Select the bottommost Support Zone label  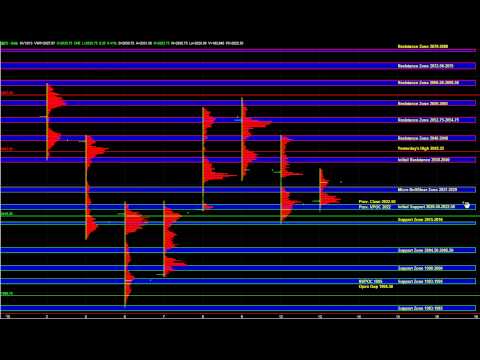[x=420, y=308]
